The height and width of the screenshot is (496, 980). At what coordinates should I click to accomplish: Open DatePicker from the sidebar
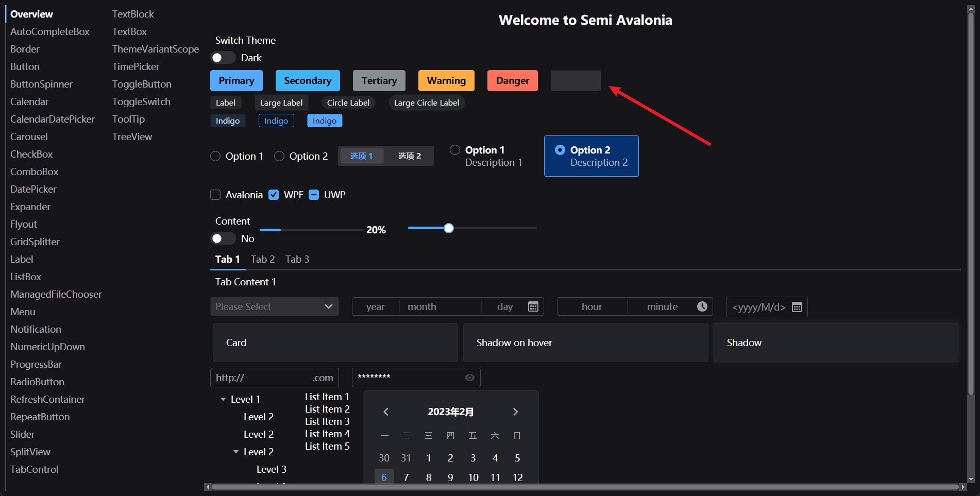33,189
